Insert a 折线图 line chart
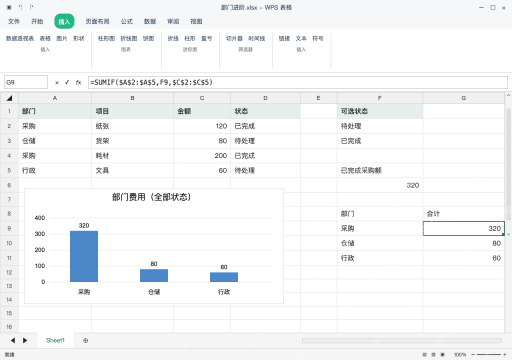Screen dimensions: 512x360 coord(129,39)
